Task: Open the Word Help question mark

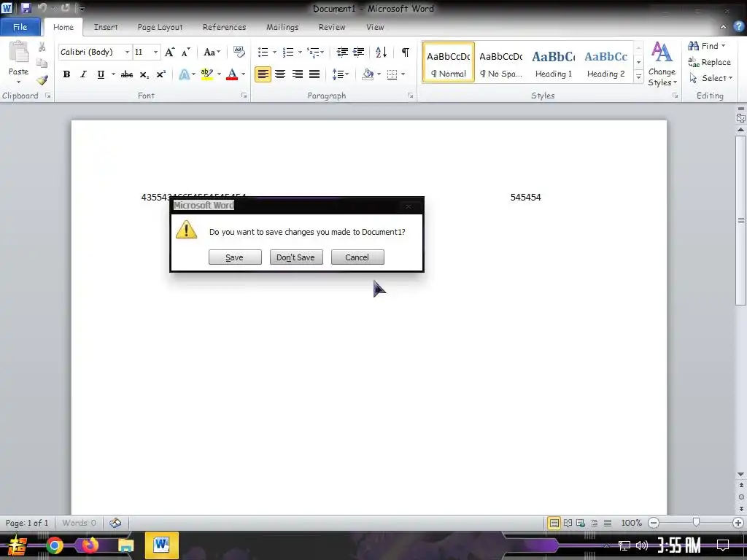Action: pos(738,27)
